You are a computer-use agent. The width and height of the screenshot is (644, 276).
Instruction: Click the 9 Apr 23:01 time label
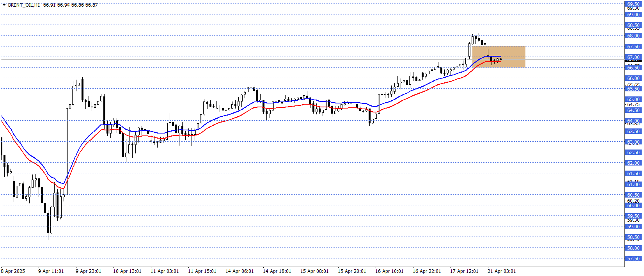(88, 271)
